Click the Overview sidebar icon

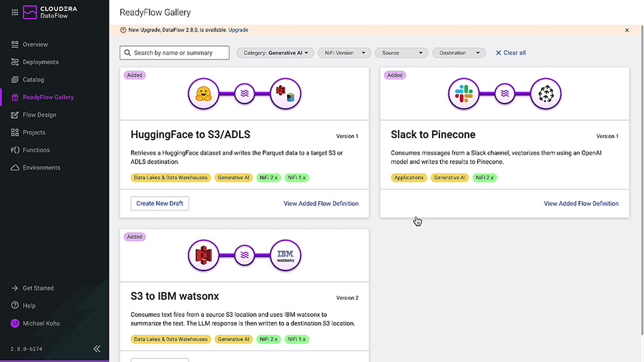point(15,44)
